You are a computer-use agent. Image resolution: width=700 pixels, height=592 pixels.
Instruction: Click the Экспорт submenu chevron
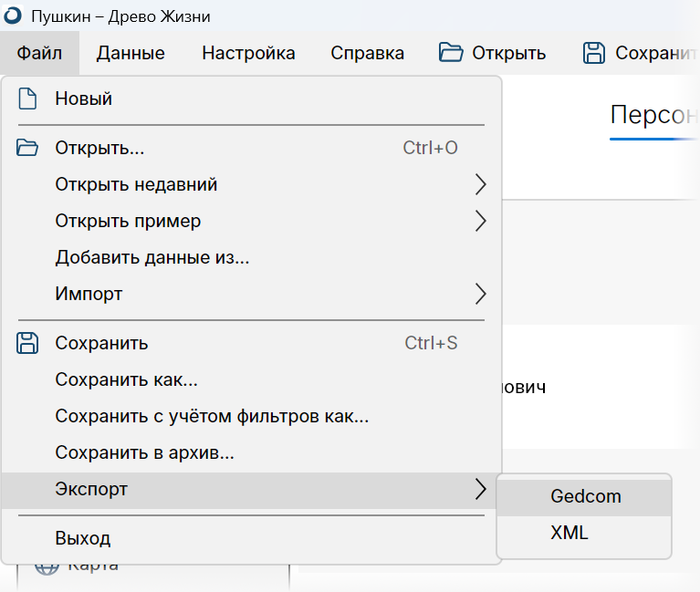[480, 490]
